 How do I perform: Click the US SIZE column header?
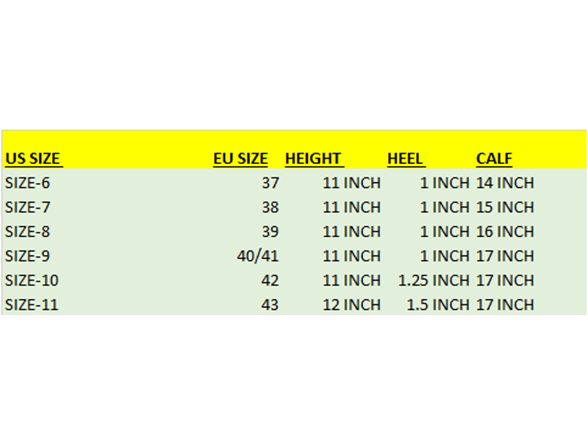[34, 159]
